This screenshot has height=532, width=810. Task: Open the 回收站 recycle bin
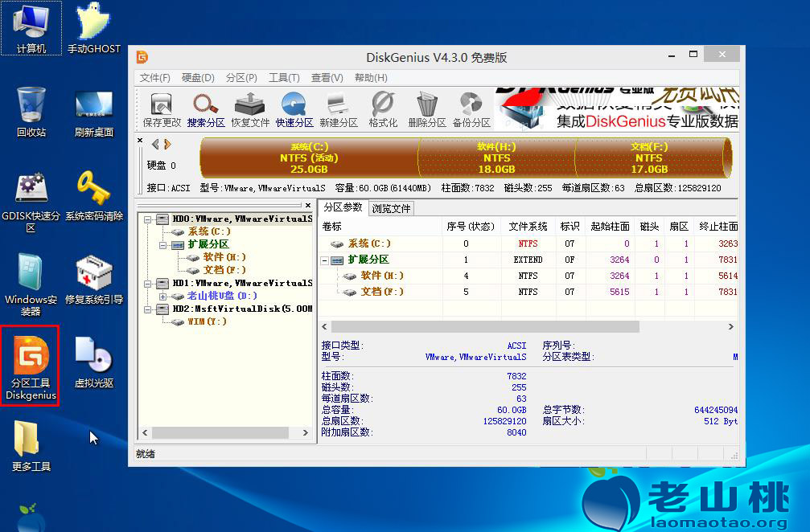coord(31,112)
